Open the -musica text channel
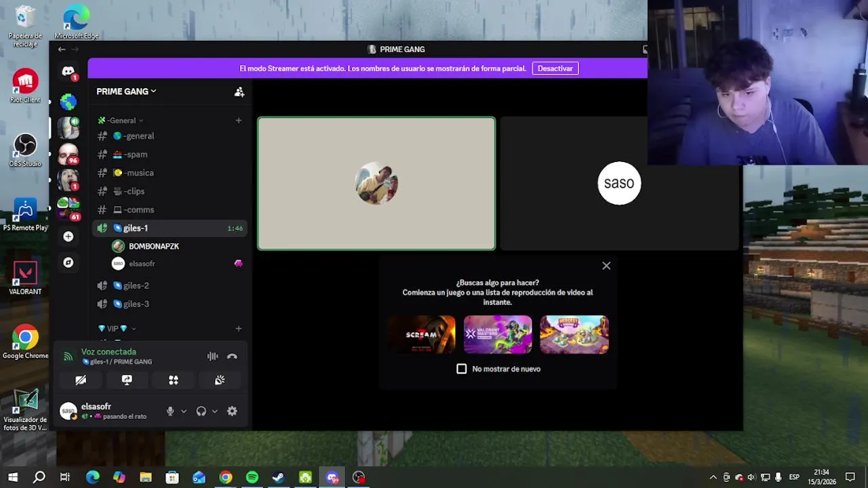The image size is (868, 488). (168, 173)
